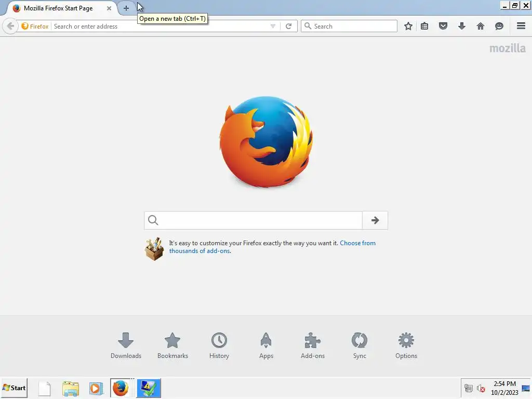This screenshot has width=532, height=399.
Task: Restore down the Firefox window
Action: click(x=515, y=5)
